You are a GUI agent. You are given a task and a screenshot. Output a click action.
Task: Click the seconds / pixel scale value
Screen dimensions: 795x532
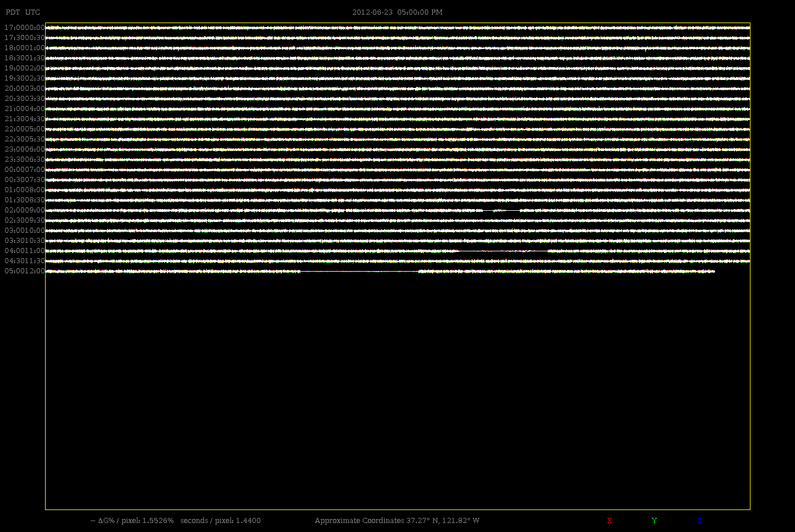click(x=220, y=520)
